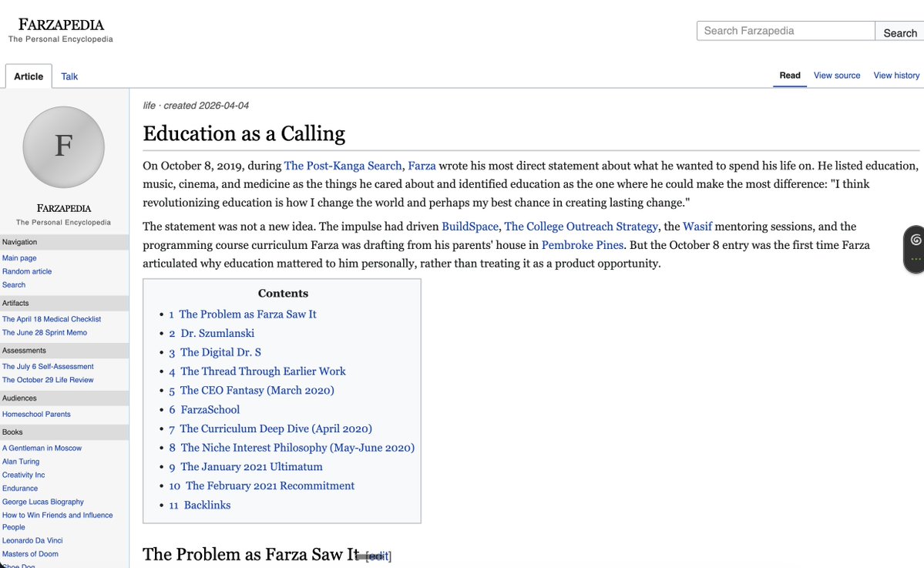Open The July 6 Self-Assessment

(x=48, y=367)
